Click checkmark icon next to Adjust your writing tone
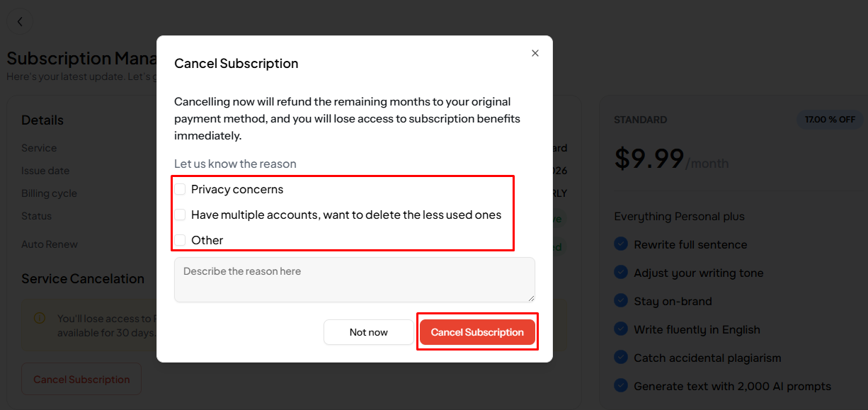 click(x=621, y=273)
